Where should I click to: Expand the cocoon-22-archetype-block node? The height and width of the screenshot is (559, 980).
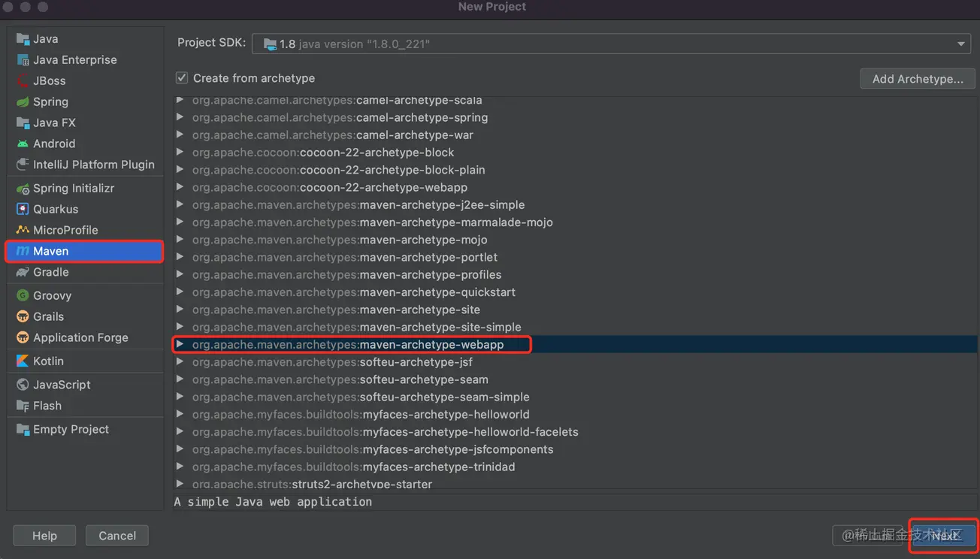[180, 152]
